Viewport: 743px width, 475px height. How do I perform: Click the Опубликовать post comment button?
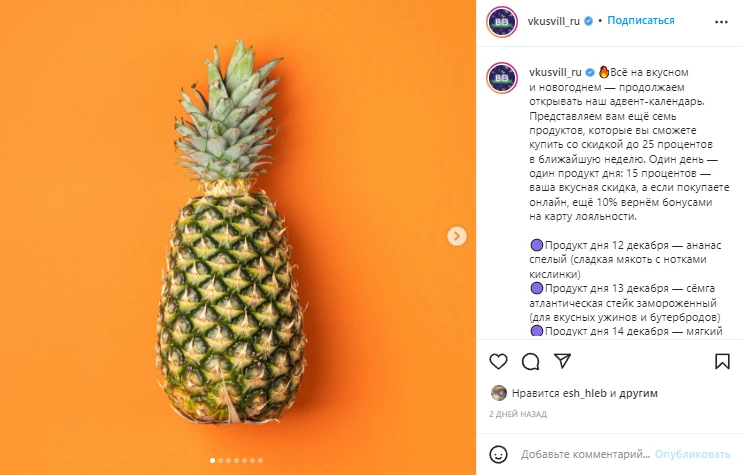coord(692,454)
